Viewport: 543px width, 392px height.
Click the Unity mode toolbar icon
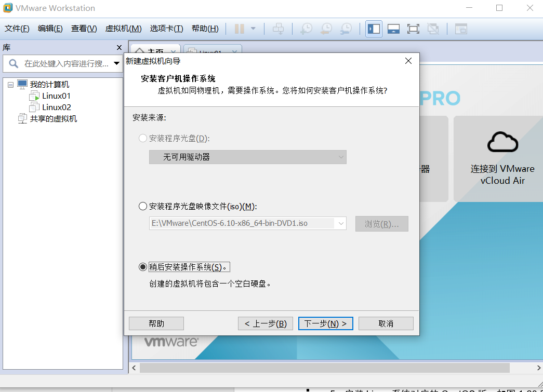[x=433, y=29]
